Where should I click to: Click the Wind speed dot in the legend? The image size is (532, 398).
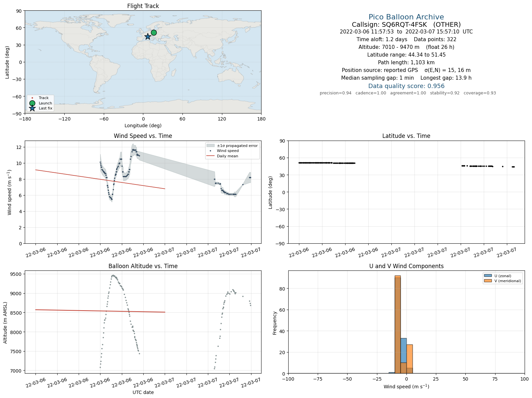point(211,151)
